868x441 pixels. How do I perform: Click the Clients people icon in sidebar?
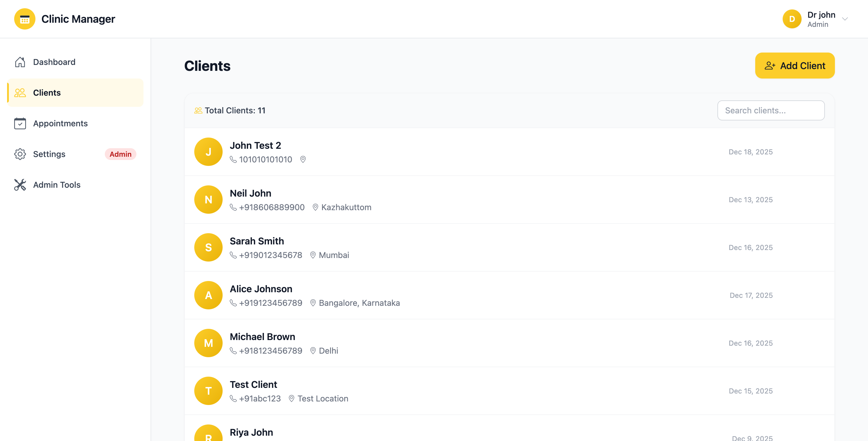[20, 93]
